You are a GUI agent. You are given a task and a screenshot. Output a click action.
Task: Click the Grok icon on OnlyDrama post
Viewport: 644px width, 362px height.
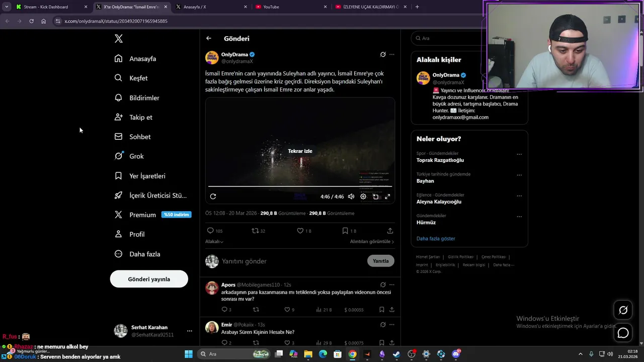(x=383, y=54)
